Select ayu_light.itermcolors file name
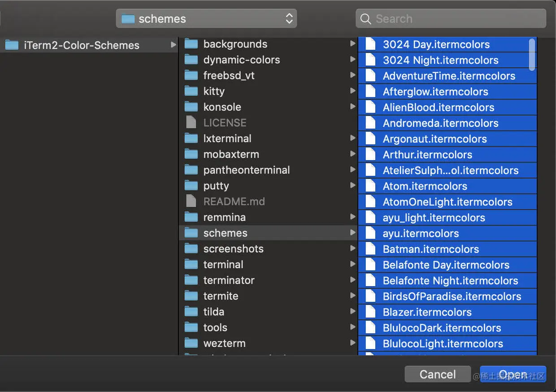The width and height of the screenshot is (556, 392). pyautogui.click(x=434, y=218)
